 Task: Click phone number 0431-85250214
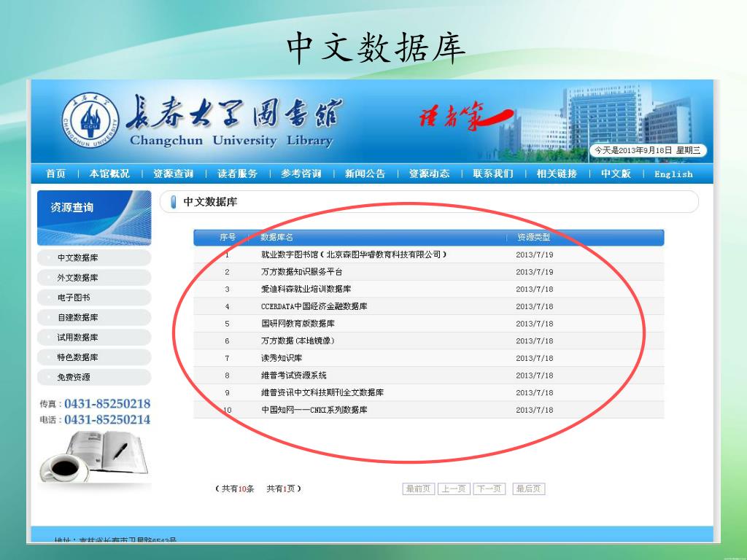pyautogui.click(x=107, y=419)
